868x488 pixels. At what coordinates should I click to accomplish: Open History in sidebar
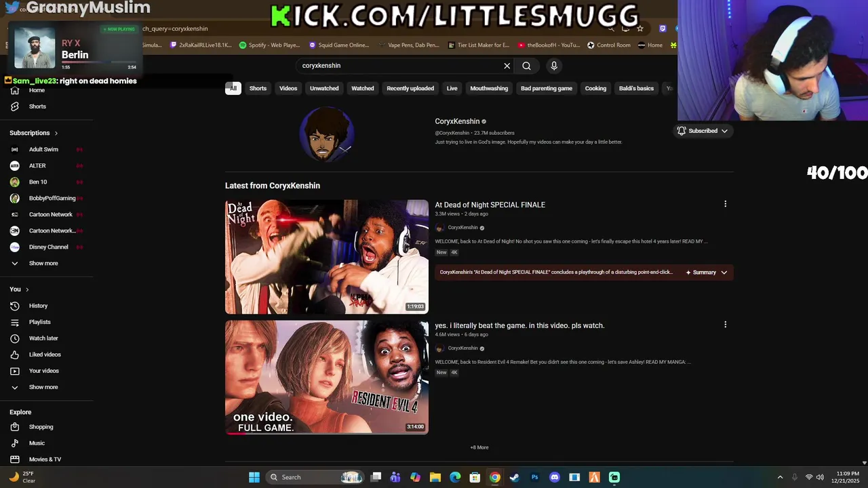[x=38, y=306]
